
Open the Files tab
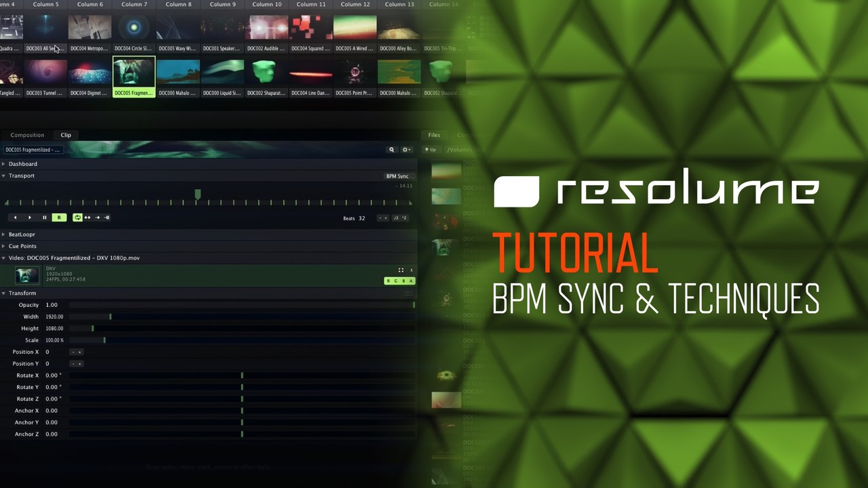click(x=434, y=135)
